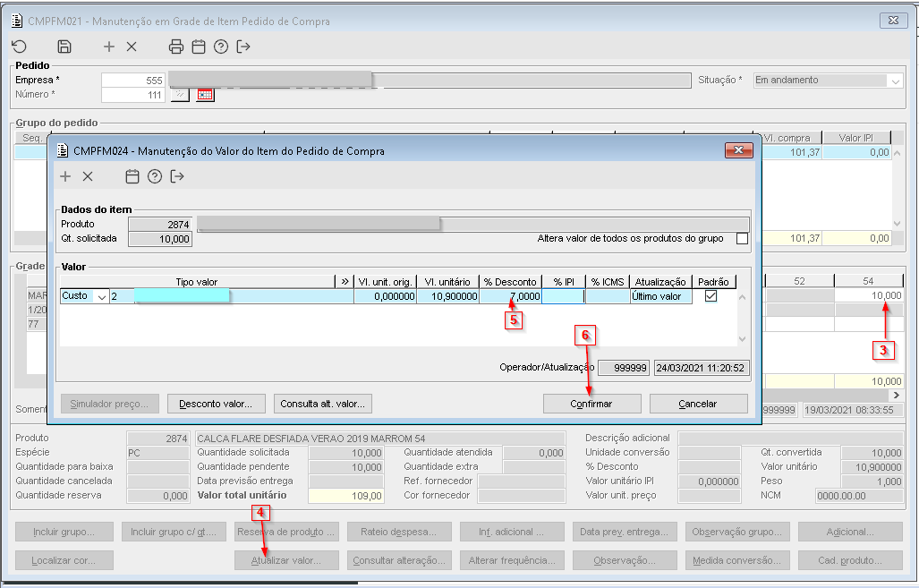The image size is (919, 588).
Task: Click the Desconto valor... button
Action: (x=217, y=404)
